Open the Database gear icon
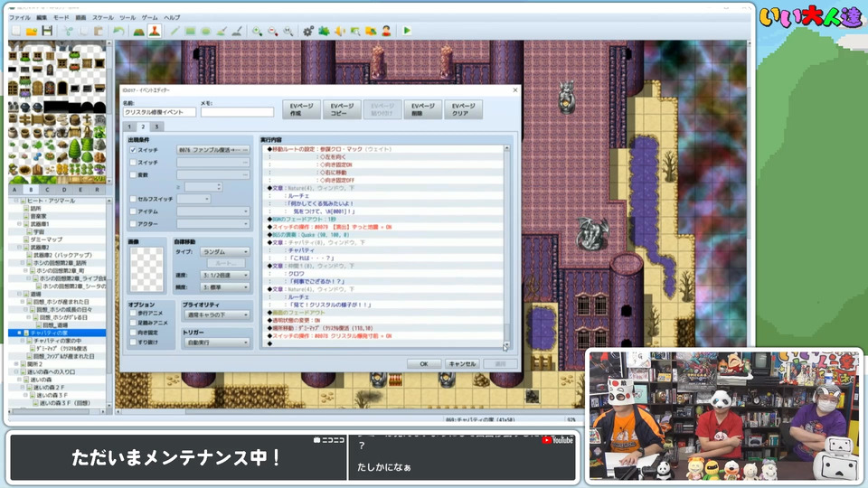 308,31
